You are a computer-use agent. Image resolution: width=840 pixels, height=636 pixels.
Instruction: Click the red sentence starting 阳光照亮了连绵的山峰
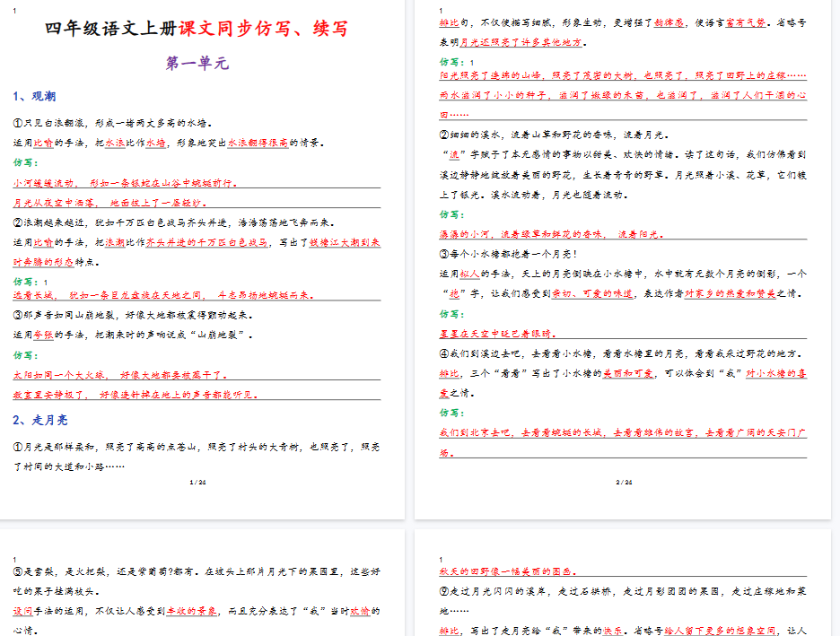[x=623, y=77]
